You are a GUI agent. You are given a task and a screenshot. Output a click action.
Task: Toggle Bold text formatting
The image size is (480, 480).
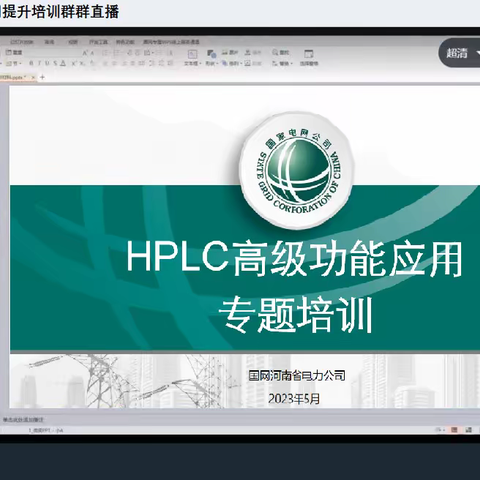pyautogui.click(x=31, y=63)
